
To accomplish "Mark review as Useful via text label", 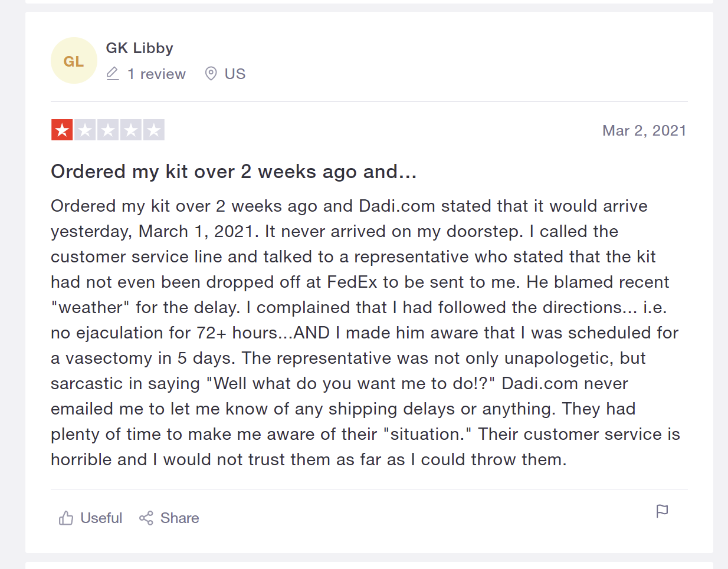I will click(101, 518).
